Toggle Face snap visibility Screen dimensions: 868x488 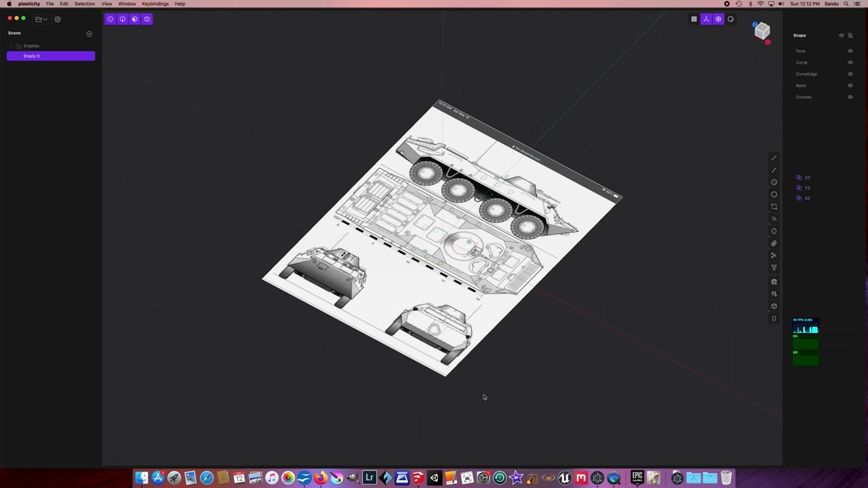coord(850,51)
